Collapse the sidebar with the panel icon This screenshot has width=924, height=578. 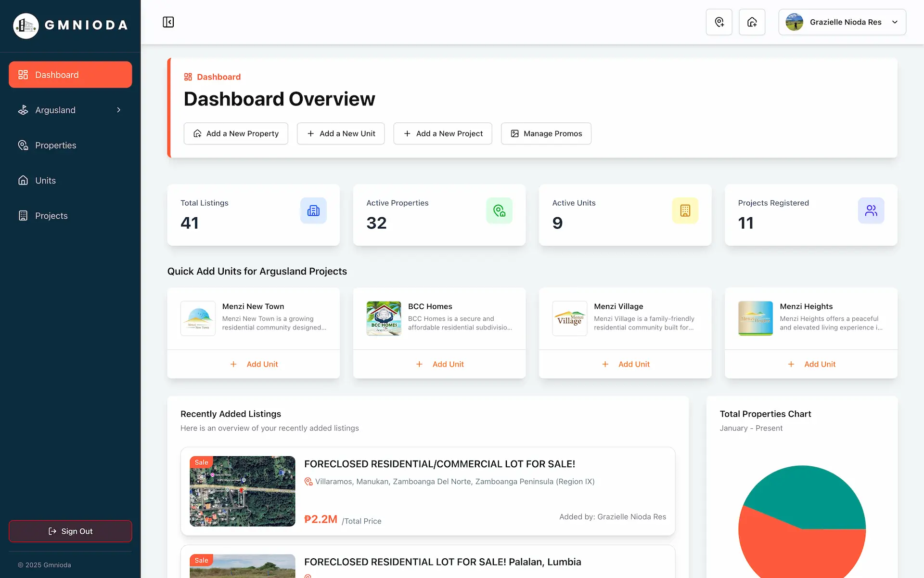[x=168, y=22]
